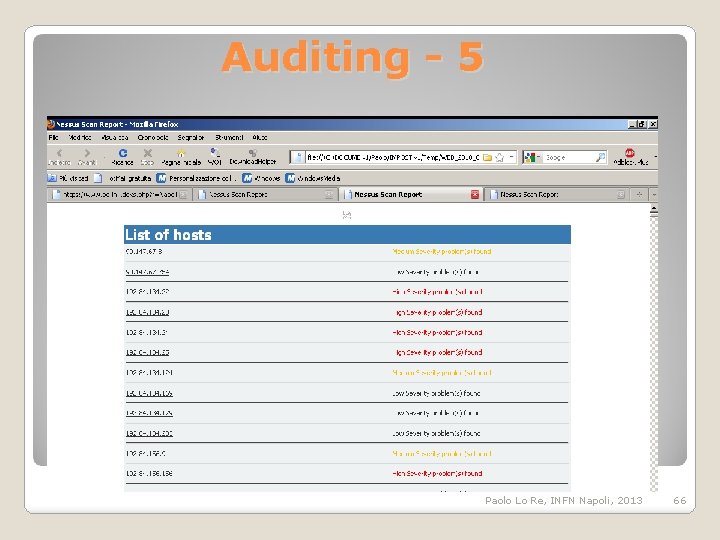The width and height of the screenshot is (720, 540).
Task: Go forward with the Avanti arrow
Action: 87,157
